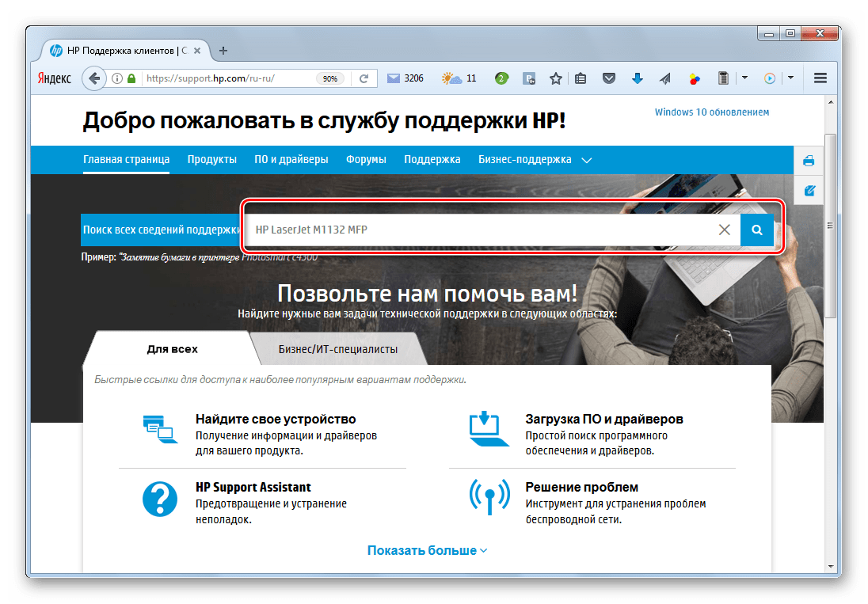Viewport: 868px width, 604px height.
Task: Bookmark this page with the star icon
Action: pyautogui.click(x=555, y=78)
